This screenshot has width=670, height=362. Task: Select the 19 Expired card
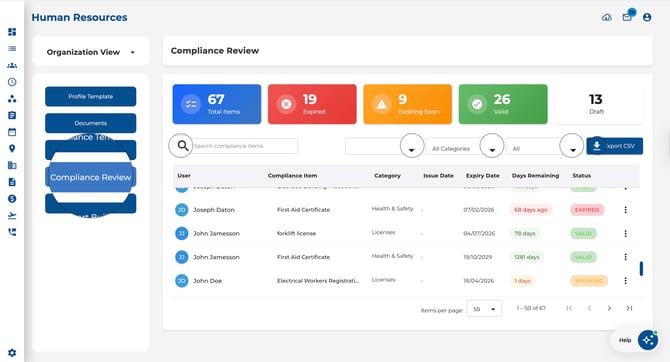[312, 104]
